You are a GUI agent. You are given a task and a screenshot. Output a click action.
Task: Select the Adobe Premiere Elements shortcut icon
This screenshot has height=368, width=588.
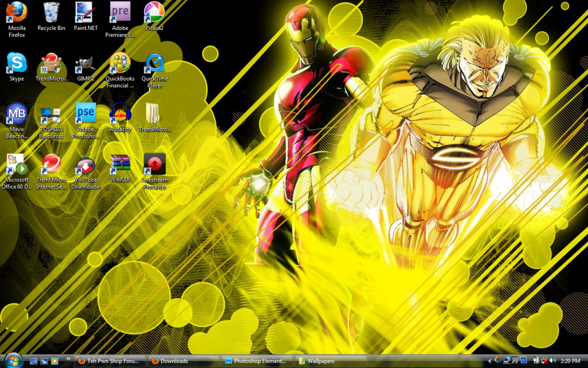click(120, 20)
